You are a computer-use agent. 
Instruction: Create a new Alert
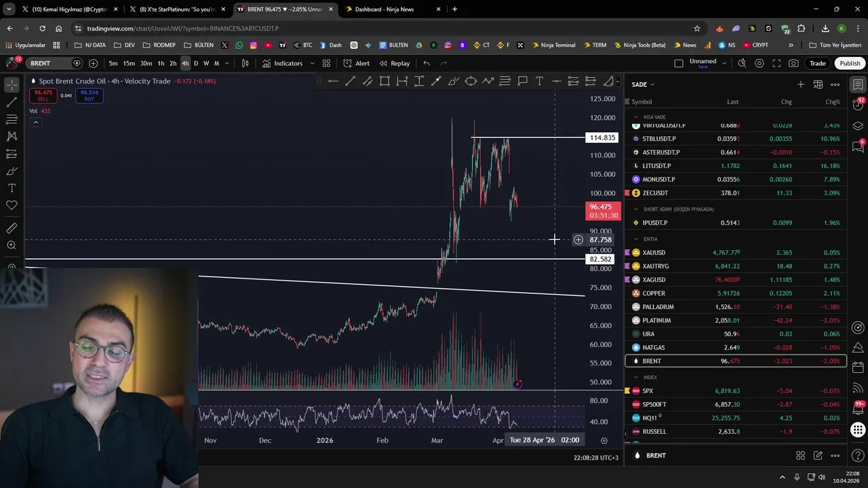pyautogui.click(x=356, y=63)
